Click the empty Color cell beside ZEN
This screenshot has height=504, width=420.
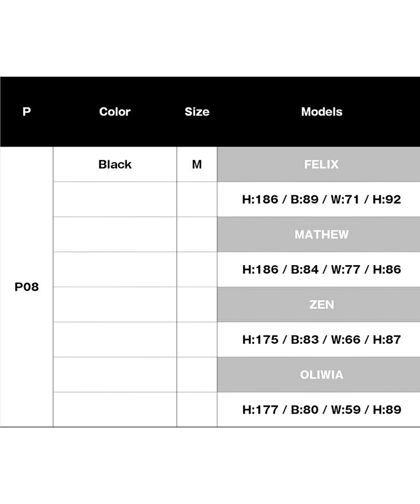click(114, 304)
